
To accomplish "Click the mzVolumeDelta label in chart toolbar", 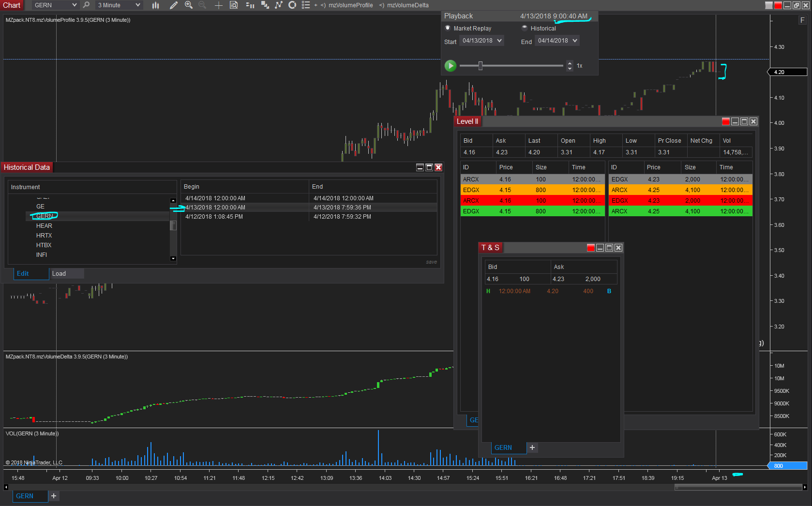I will coord(407,5).
